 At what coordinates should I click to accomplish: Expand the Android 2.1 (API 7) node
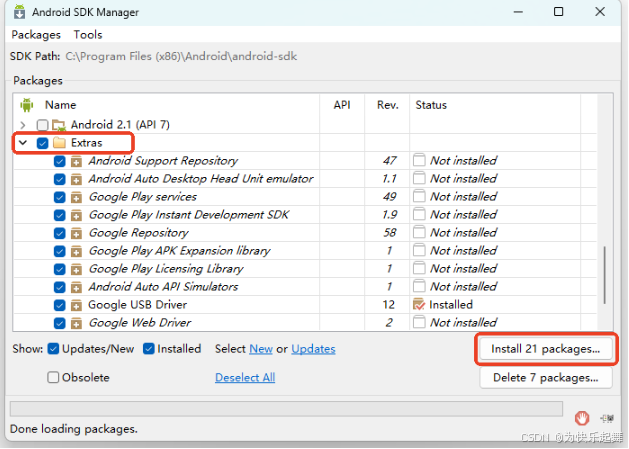23,125
